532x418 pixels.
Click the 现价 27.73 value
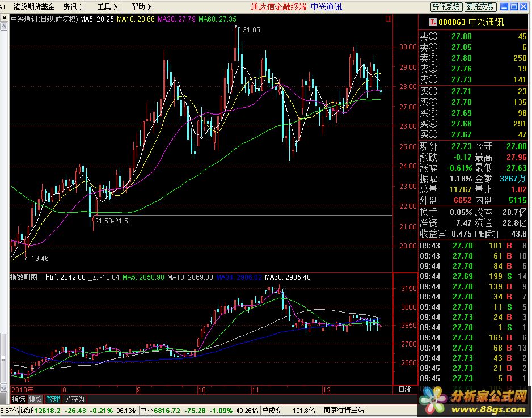462,146
